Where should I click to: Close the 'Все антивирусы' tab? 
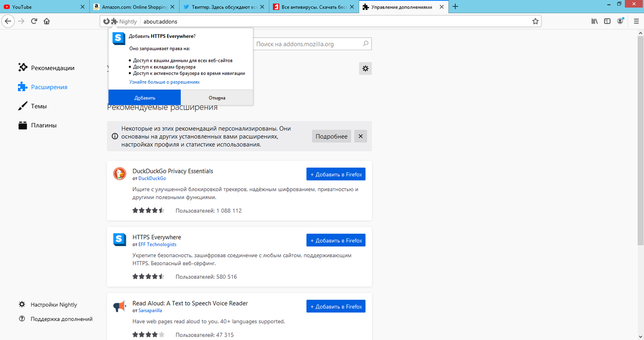351,7
